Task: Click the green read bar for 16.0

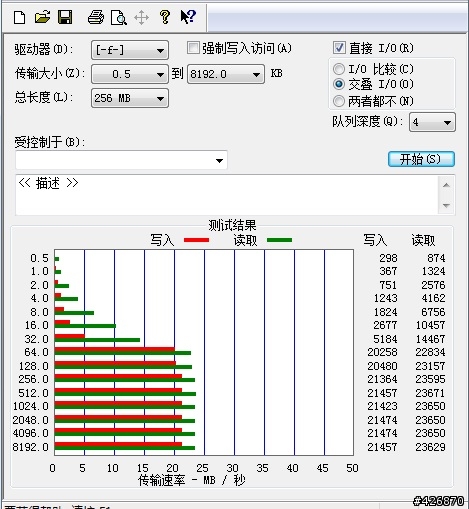Action: point(85,326)
